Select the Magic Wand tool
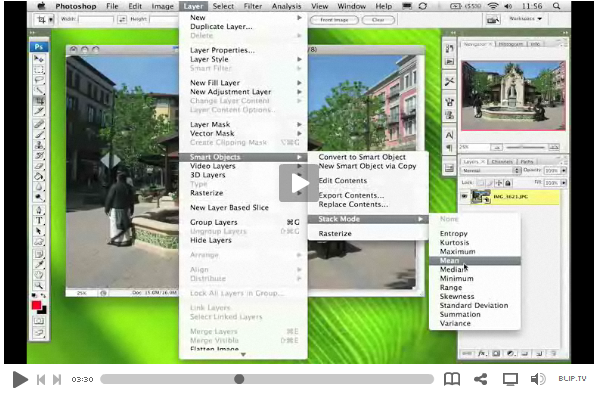The image size is (598, 399). pos(39,90)
